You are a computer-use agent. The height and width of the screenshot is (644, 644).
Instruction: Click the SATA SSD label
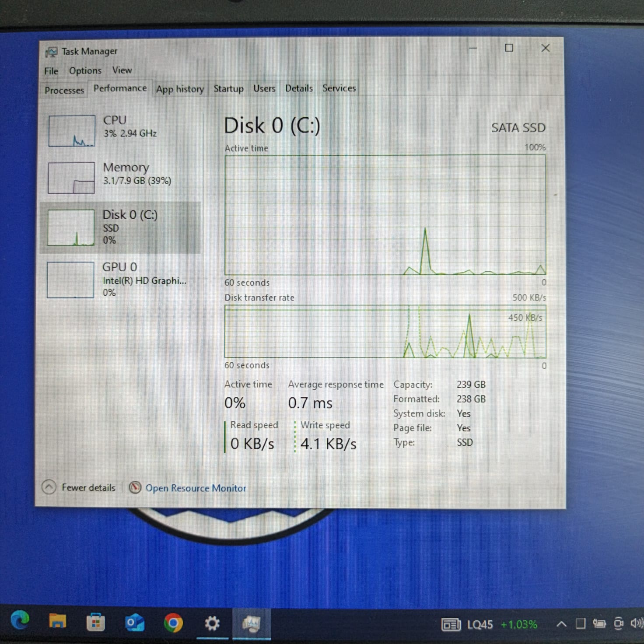click(x=518, y=128)
